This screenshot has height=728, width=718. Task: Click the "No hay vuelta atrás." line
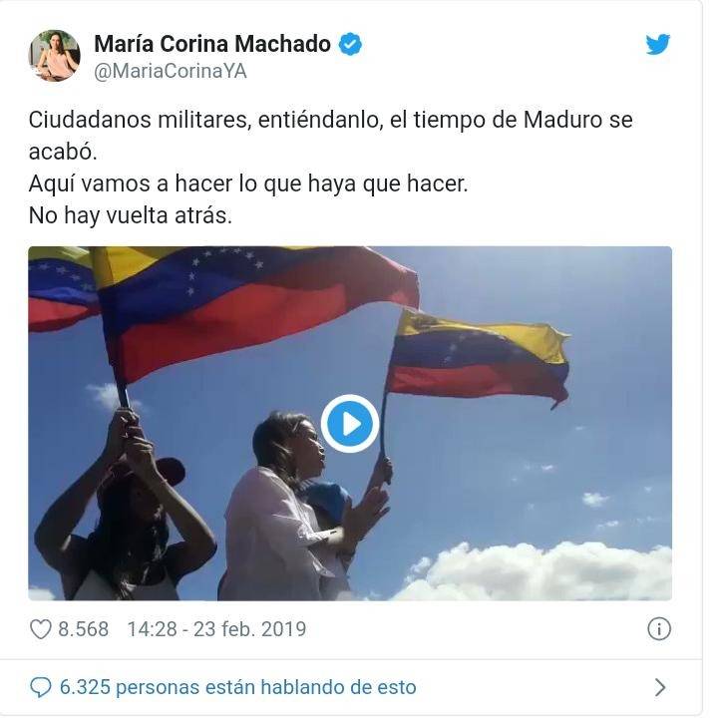131,215
